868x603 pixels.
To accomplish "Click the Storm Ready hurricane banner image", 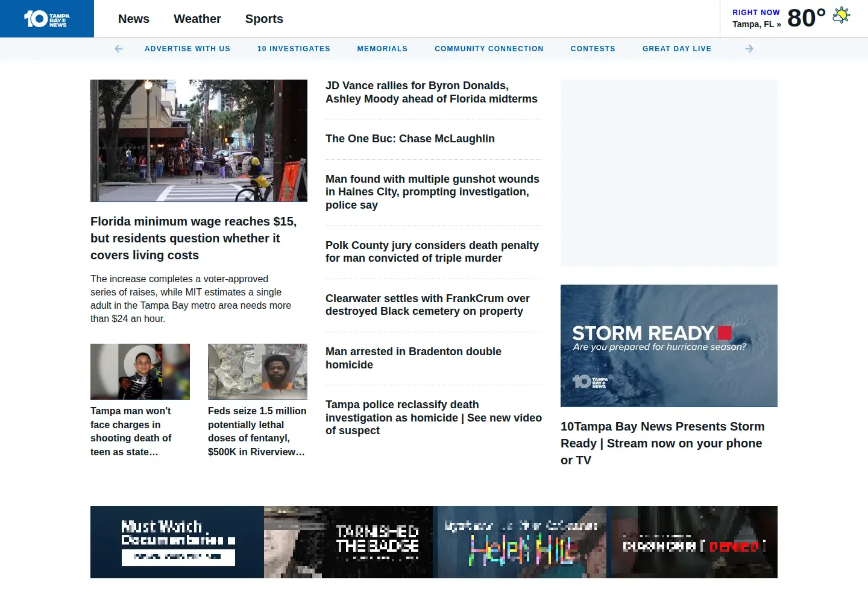I will [669, 346].
